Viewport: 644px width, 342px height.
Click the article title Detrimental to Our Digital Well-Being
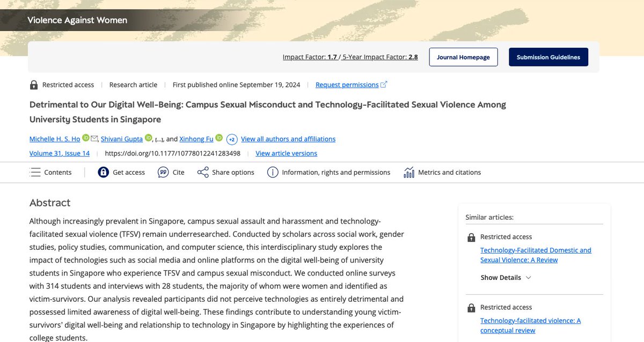click(268, 111)
